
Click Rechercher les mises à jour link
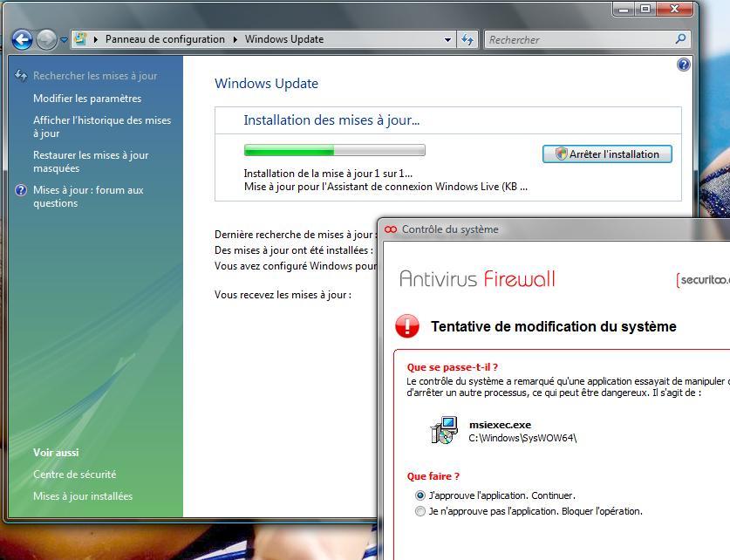[x=95, y=75]
